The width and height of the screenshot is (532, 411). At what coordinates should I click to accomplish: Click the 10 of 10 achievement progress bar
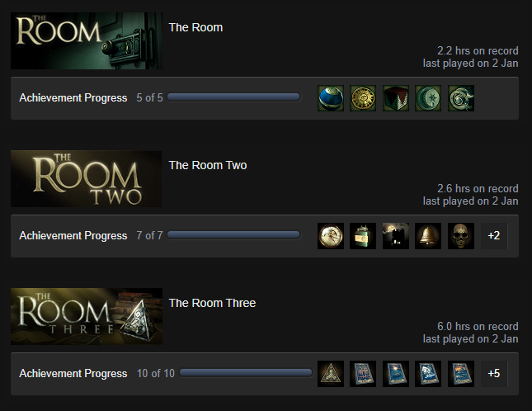click(246, 373)
